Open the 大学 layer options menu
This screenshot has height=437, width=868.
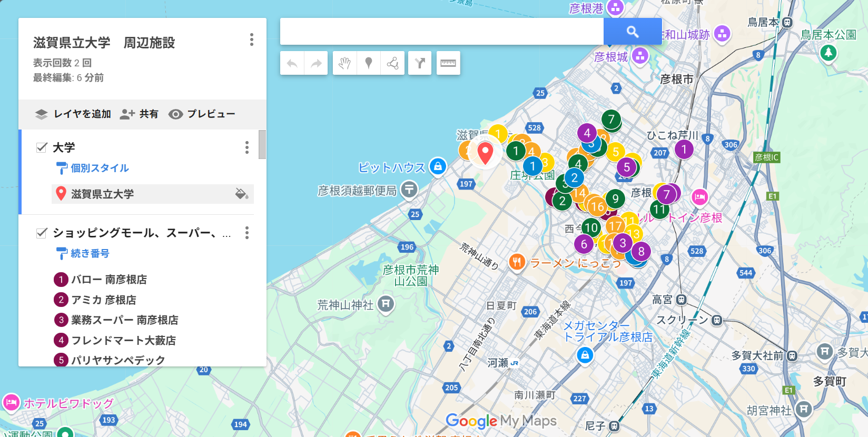[247, 147]
